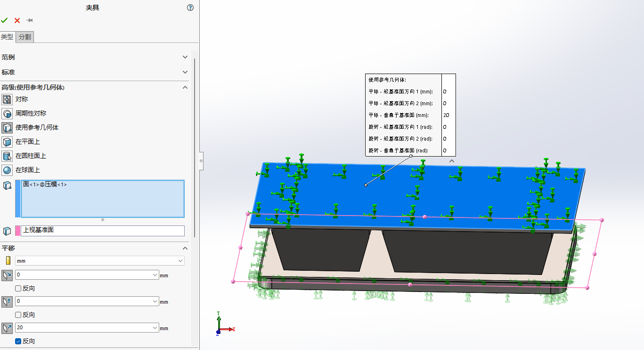Click the selection box resize handle dot
644x350 pixels.
point(103,220)
